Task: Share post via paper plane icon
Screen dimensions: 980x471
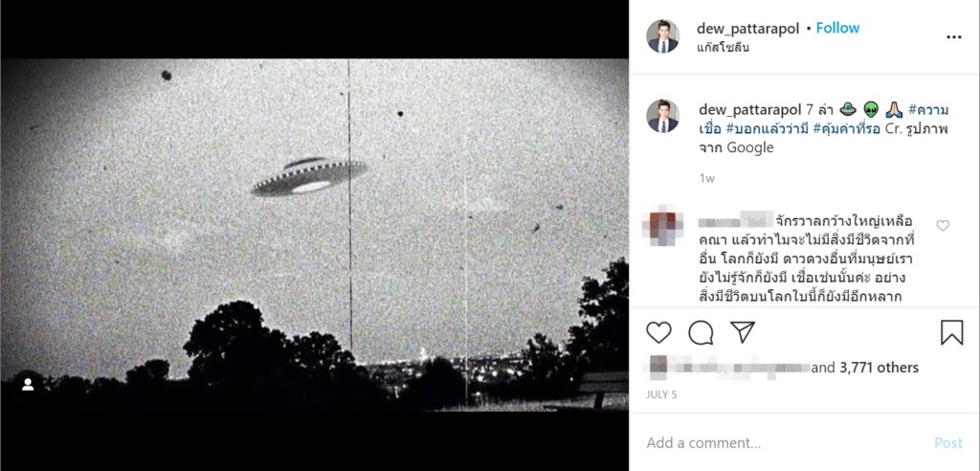Action: [x=743, y=332]
